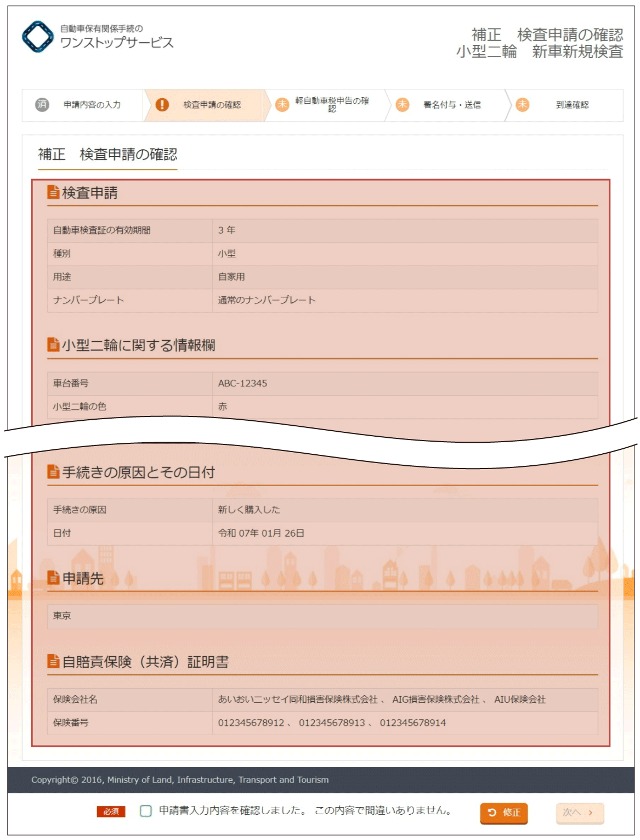640x840 pixels.
Task: Select the 申請先 value 東京
Action: (62, 616)
